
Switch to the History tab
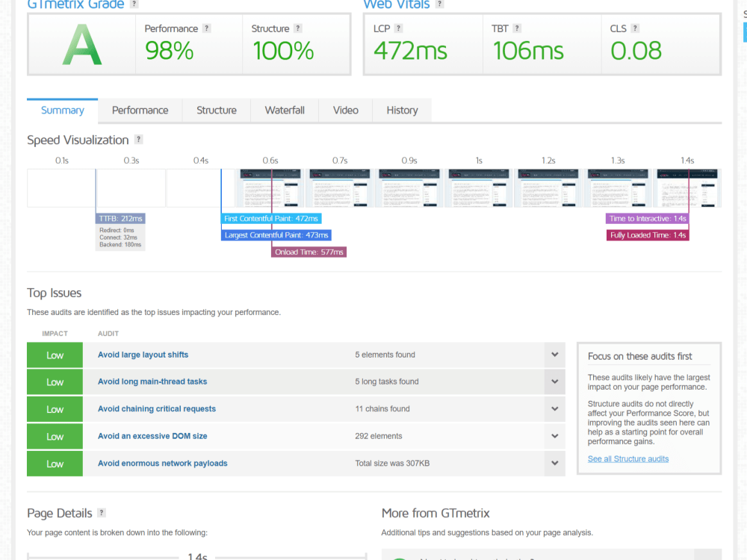[x=402, y=111]
